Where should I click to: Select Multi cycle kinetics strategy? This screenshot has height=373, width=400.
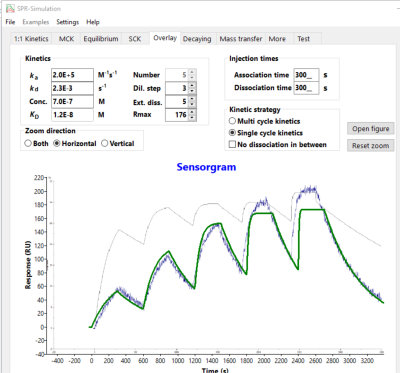point(232,121)
